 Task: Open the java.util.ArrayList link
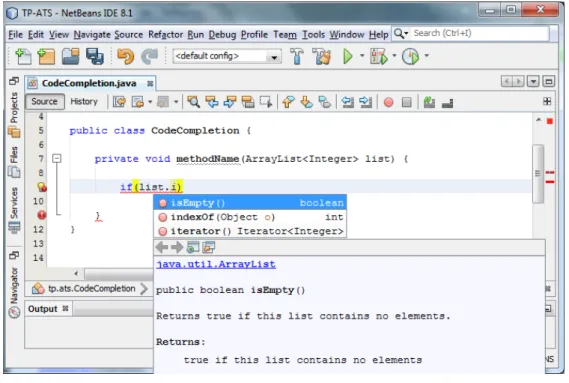coord(216,264)
